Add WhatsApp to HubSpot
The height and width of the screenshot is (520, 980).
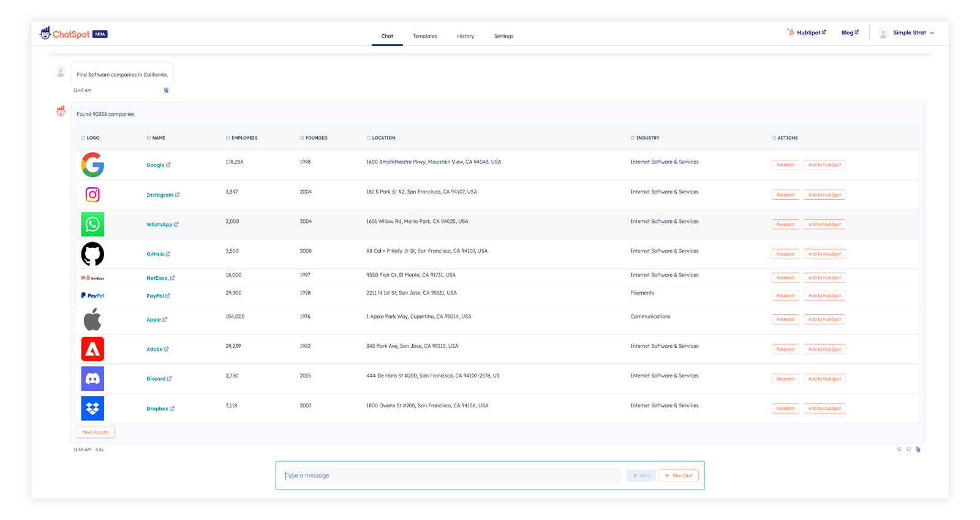click(824, 224)
